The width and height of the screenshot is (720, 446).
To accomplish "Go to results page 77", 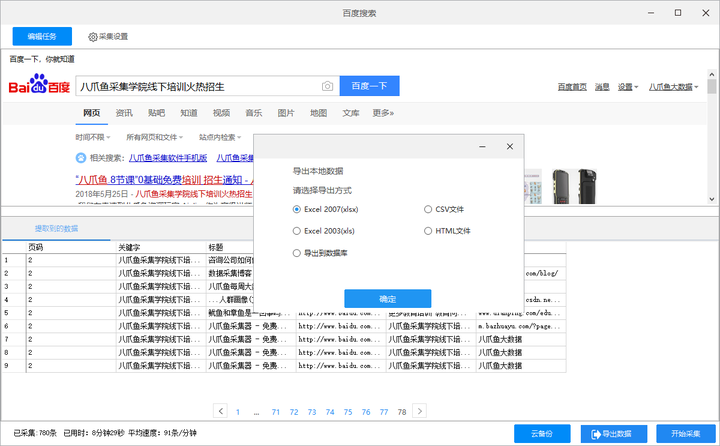I will pos(384,412).
